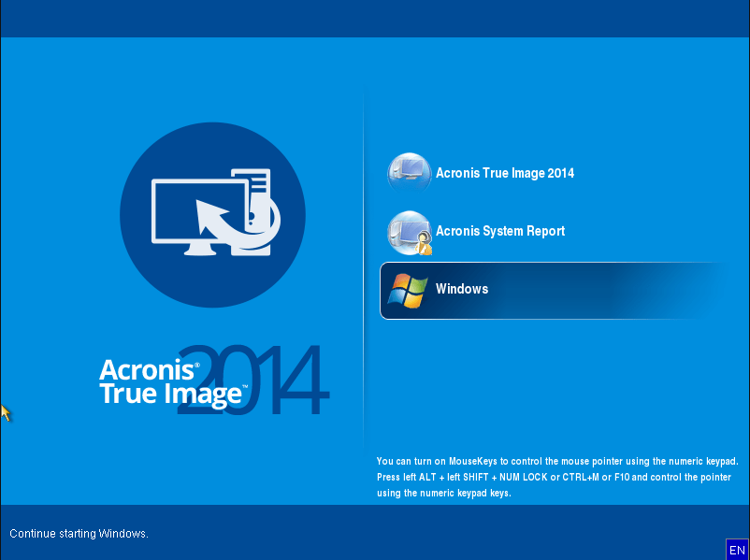
Task: Click the Acronis True Image 2014 computer icon
Action: [x=409, y=173]
